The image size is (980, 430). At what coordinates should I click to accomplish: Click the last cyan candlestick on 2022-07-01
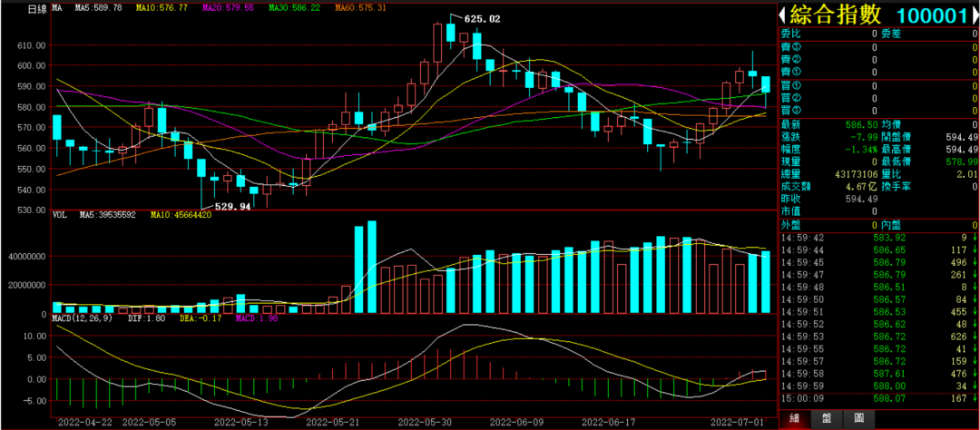(x=766, y=84)
